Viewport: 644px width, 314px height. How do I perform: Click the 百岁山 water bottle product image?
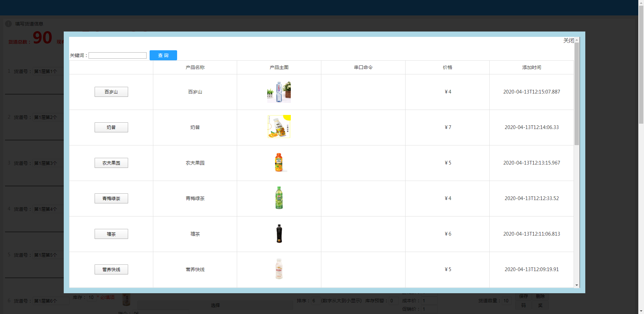coord(279,92)
